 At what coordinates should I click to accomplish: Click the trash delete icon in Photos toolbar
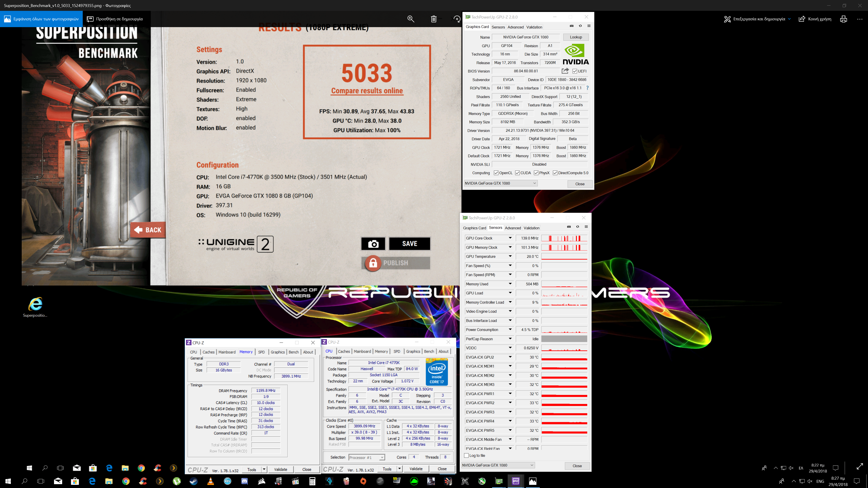coord(434,19)
